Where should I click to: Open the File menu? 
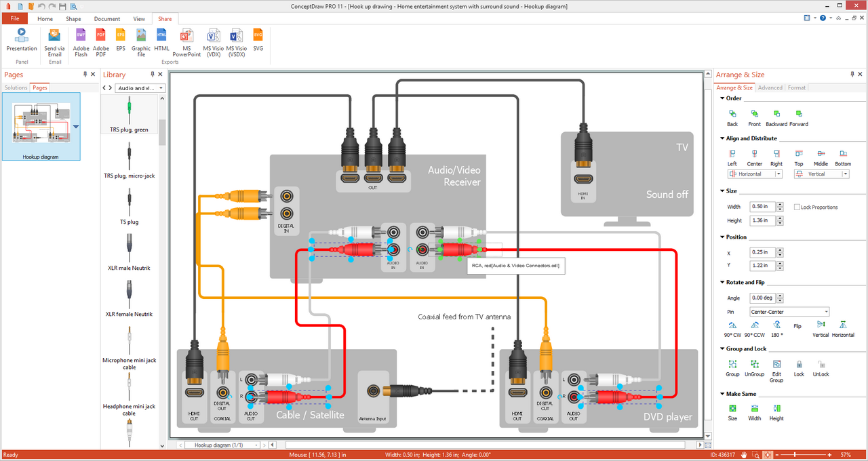pos(15,19)
